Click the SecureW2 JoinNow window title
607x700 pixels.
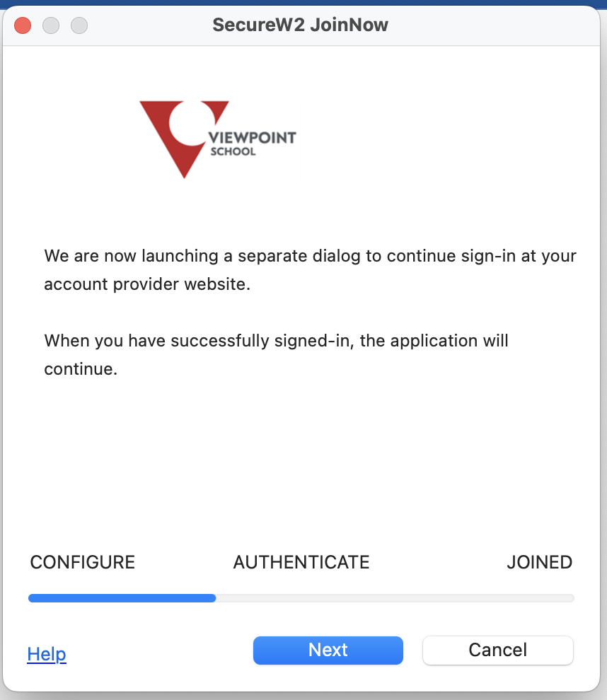tap(300, 25)
